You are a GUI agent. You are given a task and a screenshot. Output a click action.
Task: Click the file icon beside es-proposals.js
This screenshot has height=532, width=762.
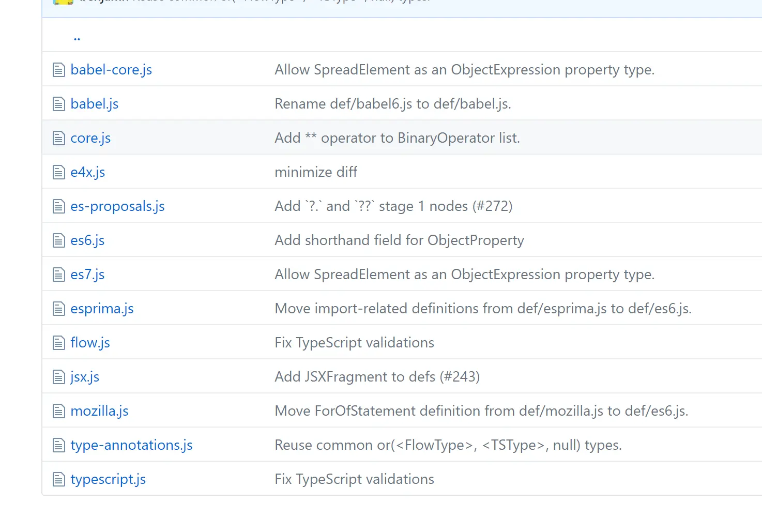tap(59, 206)
